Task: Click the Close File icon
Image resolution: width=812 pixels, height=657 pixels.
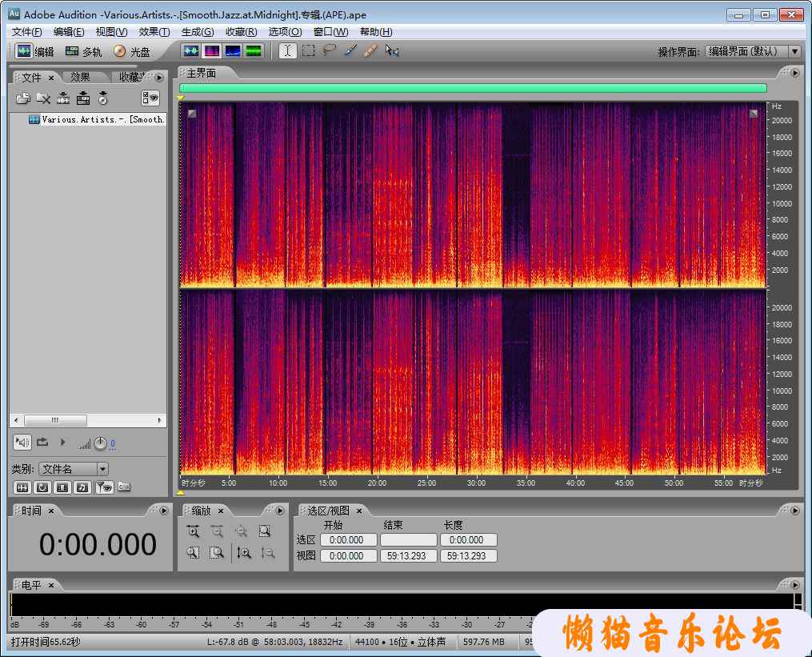Action: [x=43, y=98]
